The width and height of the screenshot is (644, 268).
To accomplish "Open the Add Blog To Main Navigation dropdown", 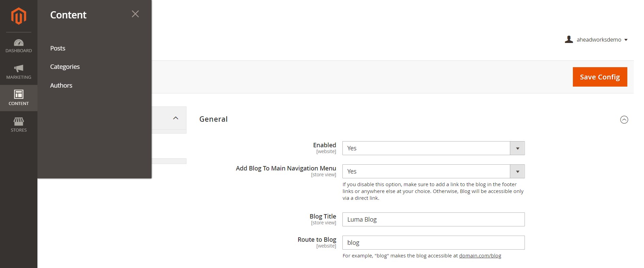I will 433,172.
